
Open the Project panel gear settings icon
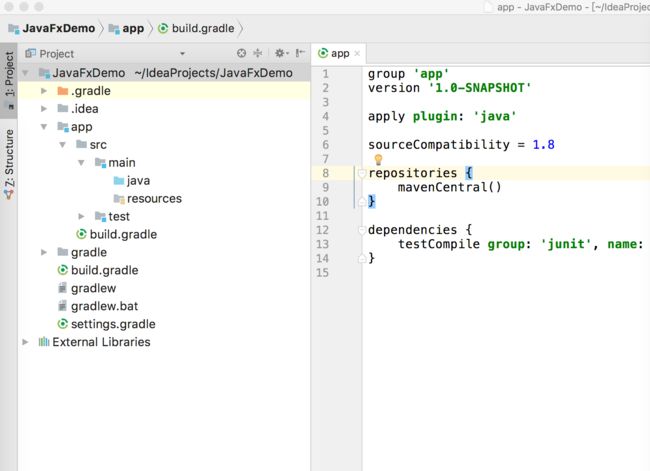(x=281, y=53)
